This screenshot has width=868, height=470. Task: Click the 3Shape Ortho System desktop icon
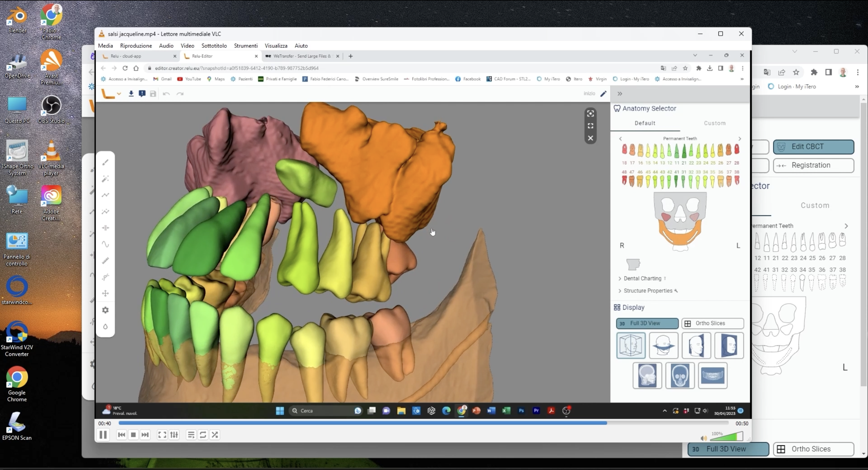[17, 158]
